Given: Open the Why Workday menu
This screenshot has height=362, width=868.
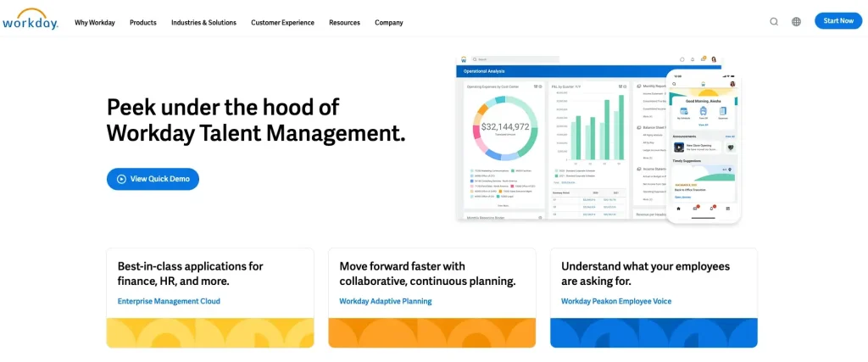Looking at the screenshot, I should (95, 23).
